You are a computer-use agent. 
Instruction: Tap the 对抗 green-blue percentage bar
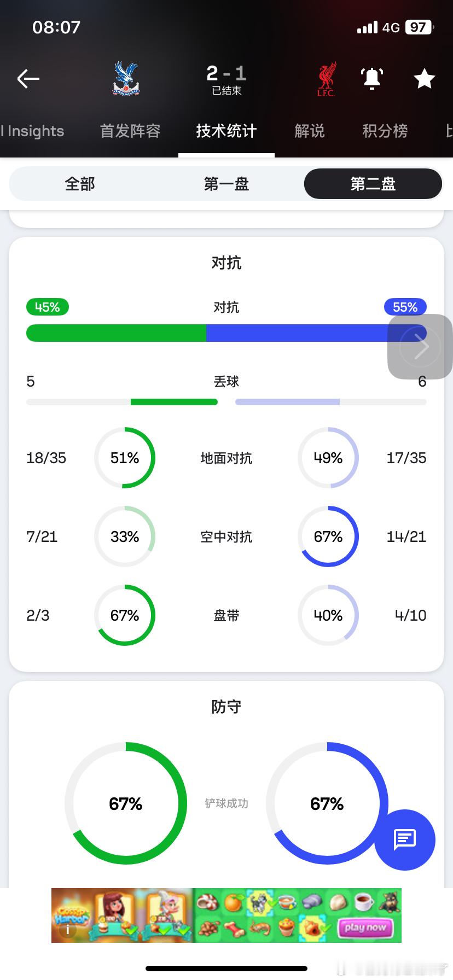[x=226, y=333]
